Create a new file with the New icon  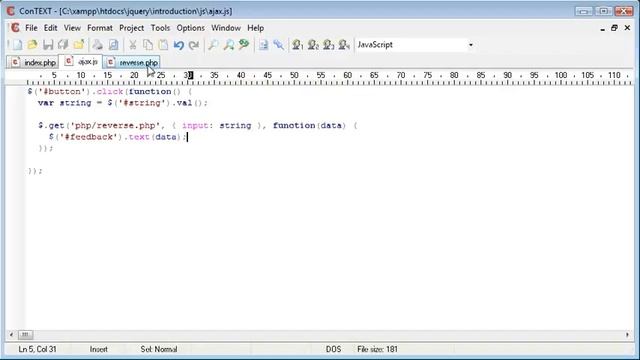[x=17, y=45]
